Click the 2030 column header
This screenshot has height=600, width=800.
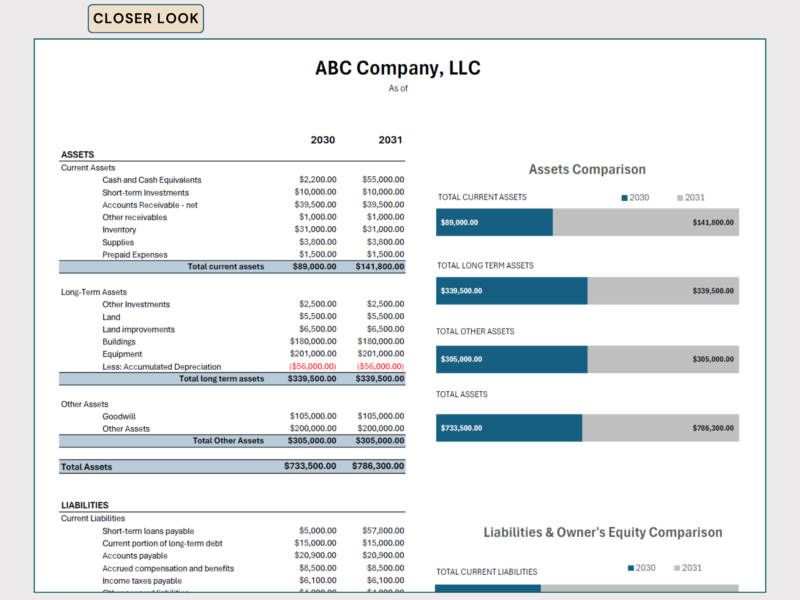[x=323, y=140]
